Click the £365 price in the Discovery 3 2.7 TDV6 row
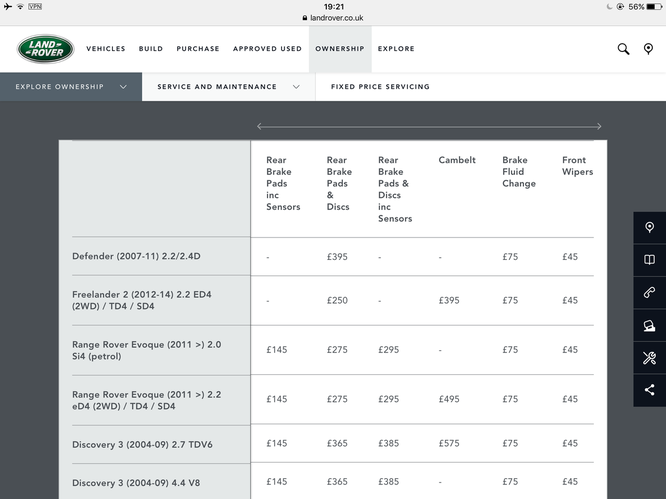This screenshot has width=666, height=499. click(x=337, y=443)
